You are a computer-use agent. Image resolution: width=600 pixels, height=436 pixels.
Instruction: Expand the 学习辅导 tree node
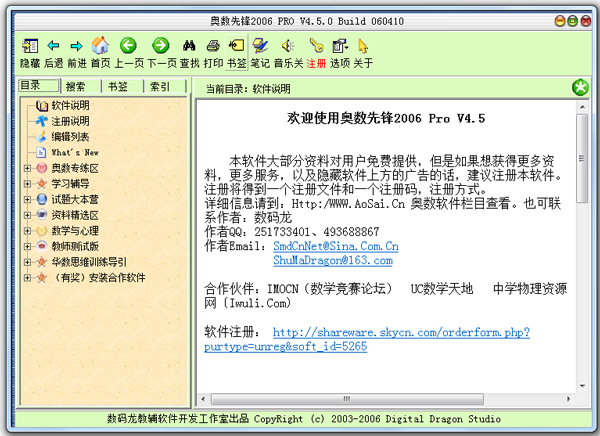tap(27, 184)
